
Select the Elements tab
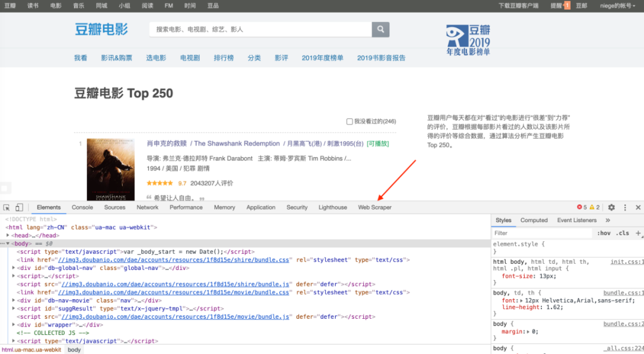coord(48,207)
